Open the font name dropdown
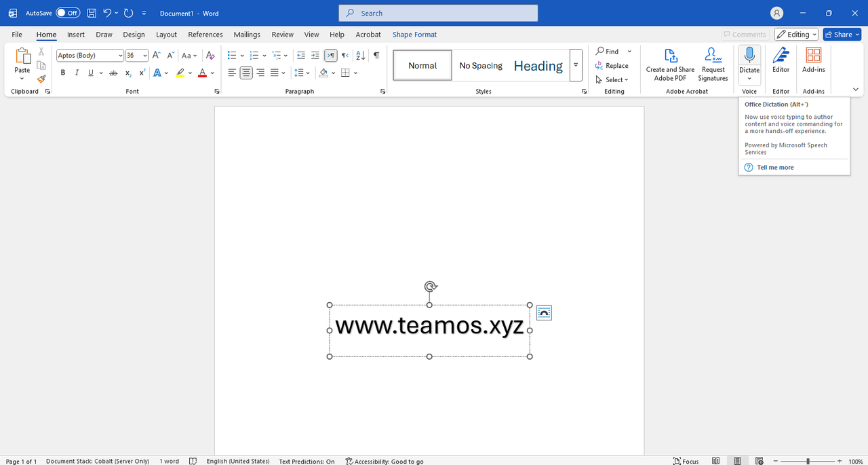Image resolution: width=868 pixels, height=465 pixels. [121, 56]
